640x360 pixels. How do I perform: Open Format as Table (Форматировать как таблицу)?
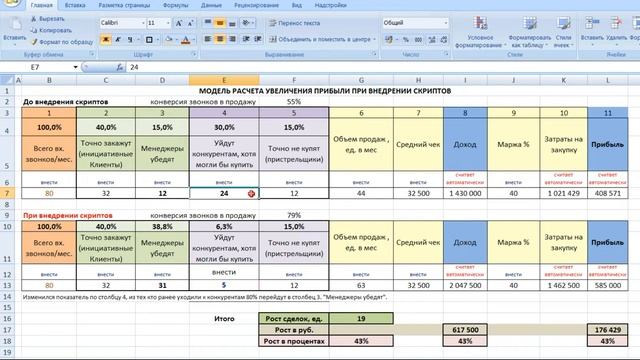click(x=530, y=32)
